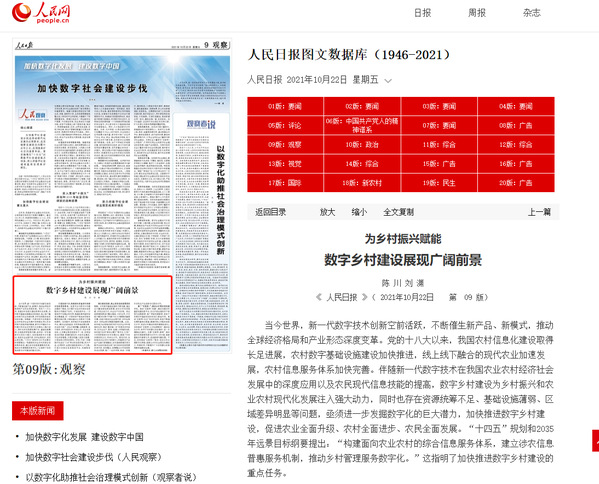The image size is (599, 484).
Task: Select page 09版: 观察
Action: (285, 144)
